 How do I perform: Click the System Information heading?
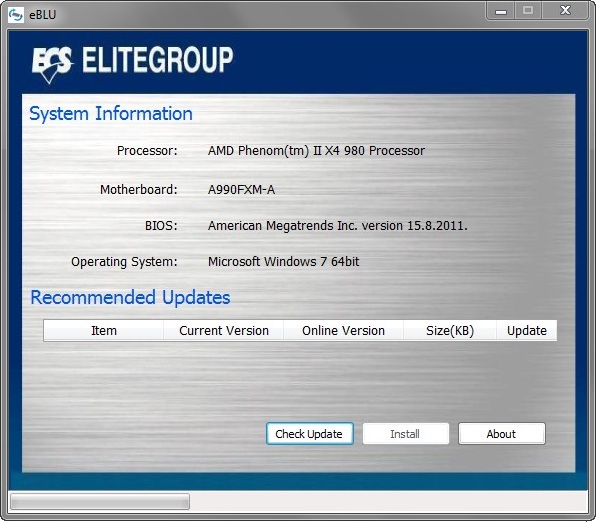pyautogui.click(x=111, y=113)
